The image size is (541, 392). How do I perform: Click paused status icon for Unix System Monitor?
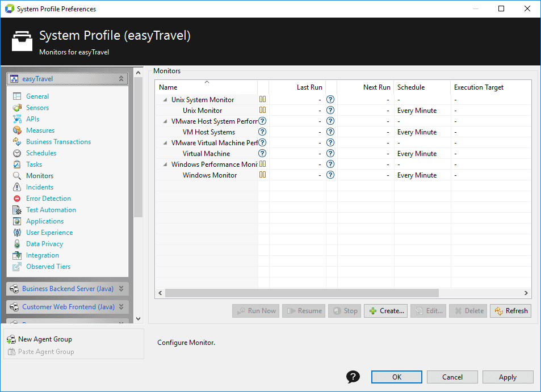pyautogui.click(x=263, y=99)
